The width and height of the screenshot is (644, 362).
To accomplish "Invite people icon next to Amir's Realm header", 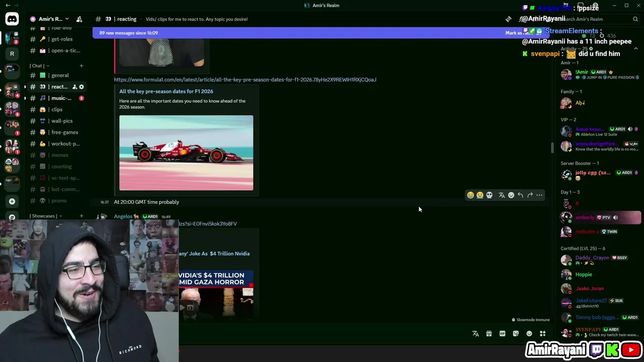I will tap(79, 19).
